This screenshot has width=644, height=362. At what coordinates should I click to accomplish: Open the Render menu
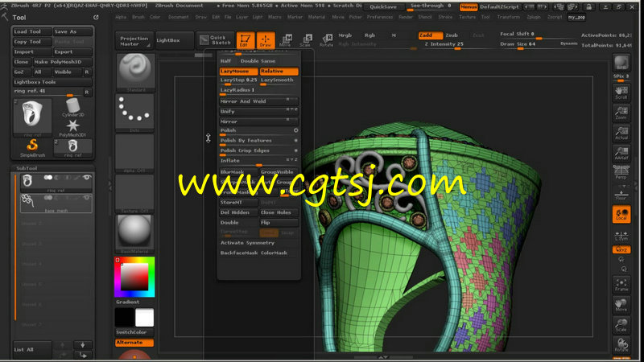[x=406, y=17]
